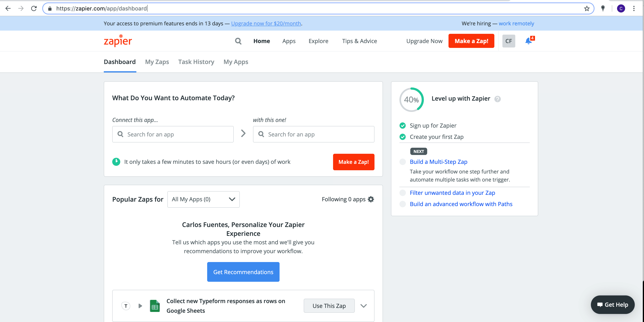Viewport: 644px width, 322px height.
Task: Reload the page in browser
Action: (34, 8)
